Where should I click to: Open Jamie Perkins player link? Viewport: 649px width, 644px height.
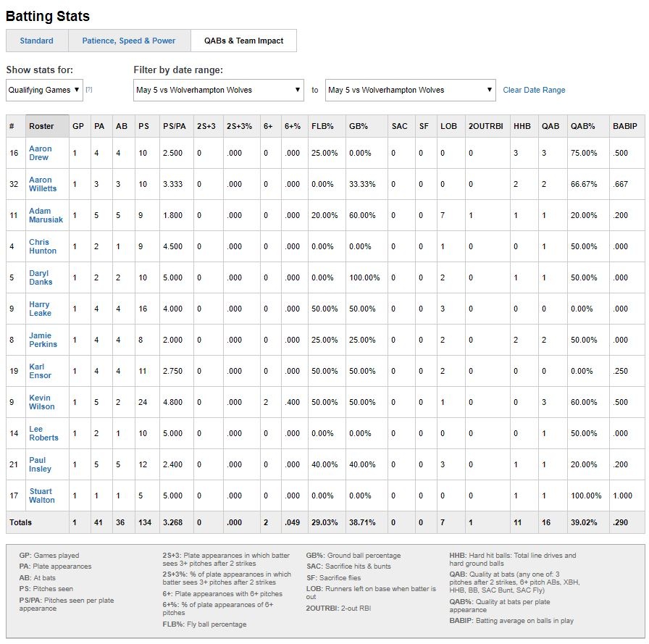pos(43,340)
